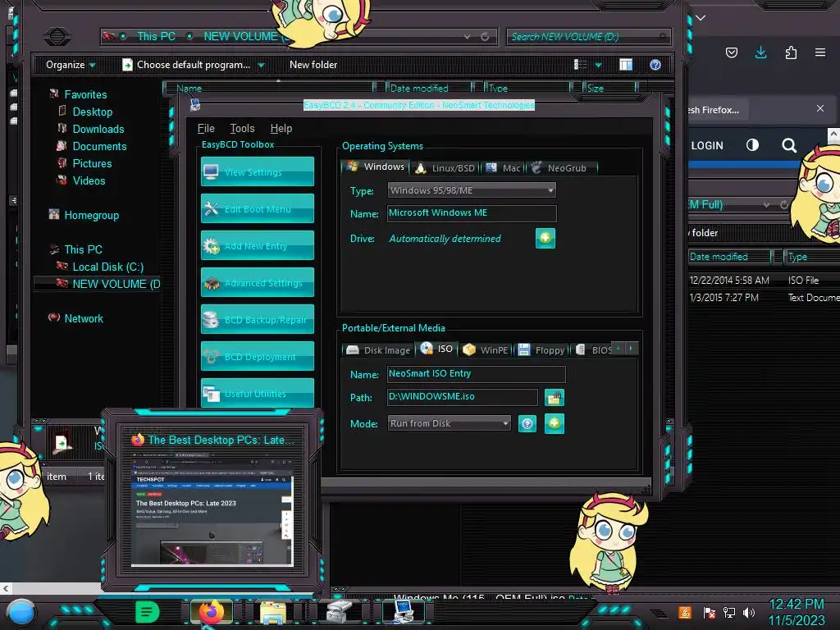Viewport: 840px width, 630px height.
Task: Click Choose default program in Explorer
Action: (186, 65)
